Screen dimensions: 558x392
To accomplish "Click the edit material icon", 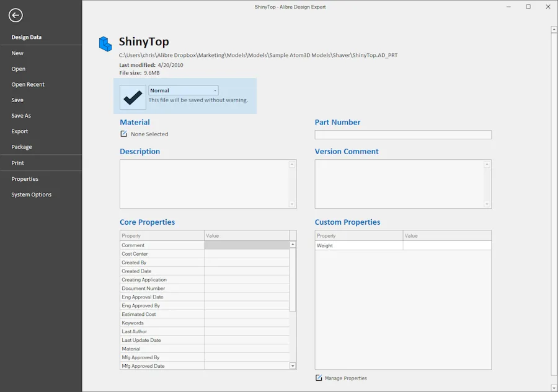I will (x=123, y=134).
